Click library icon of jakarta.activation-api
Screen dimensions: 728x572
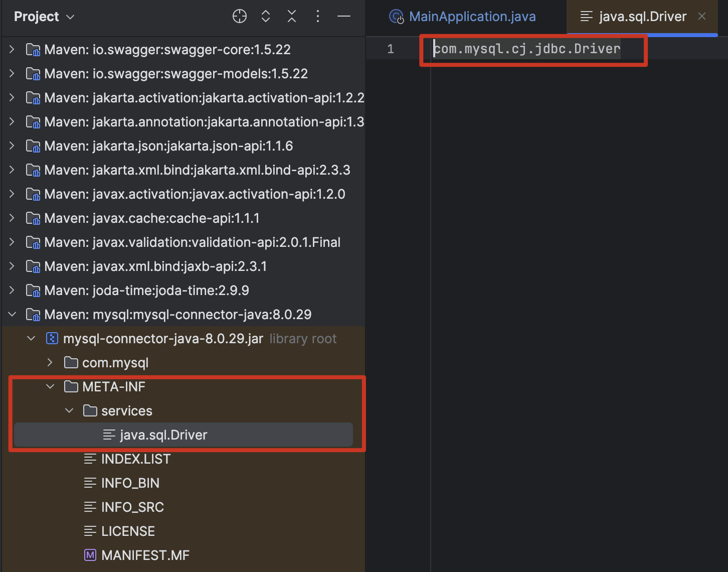pos(33,98)
